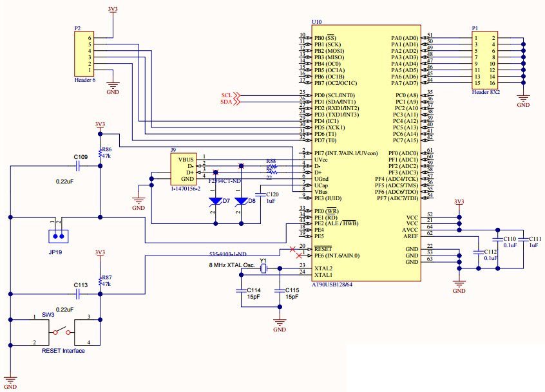Screen dimensions: 545x392
Task: Select the SW3 reset switch symbol
Action: pos(62,332)
